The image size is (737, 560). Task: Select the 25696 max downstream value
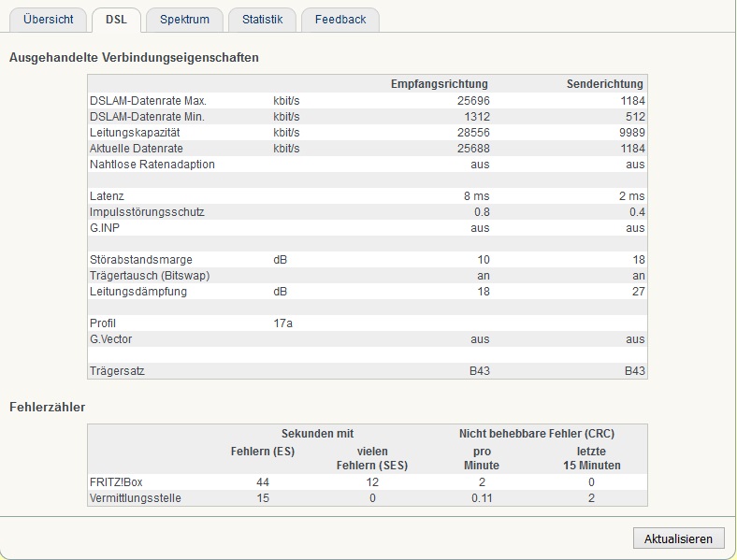click(x=473, y=101)
